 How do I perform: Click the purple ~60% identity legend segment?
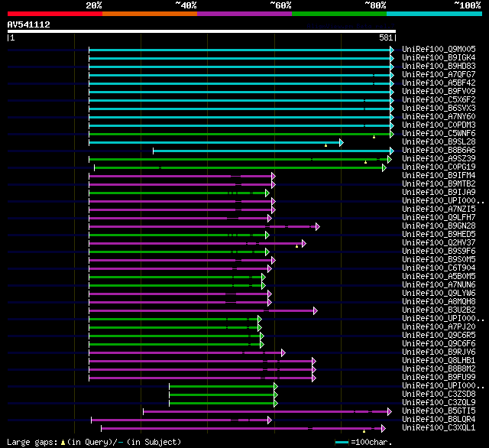tap(244, 14)
